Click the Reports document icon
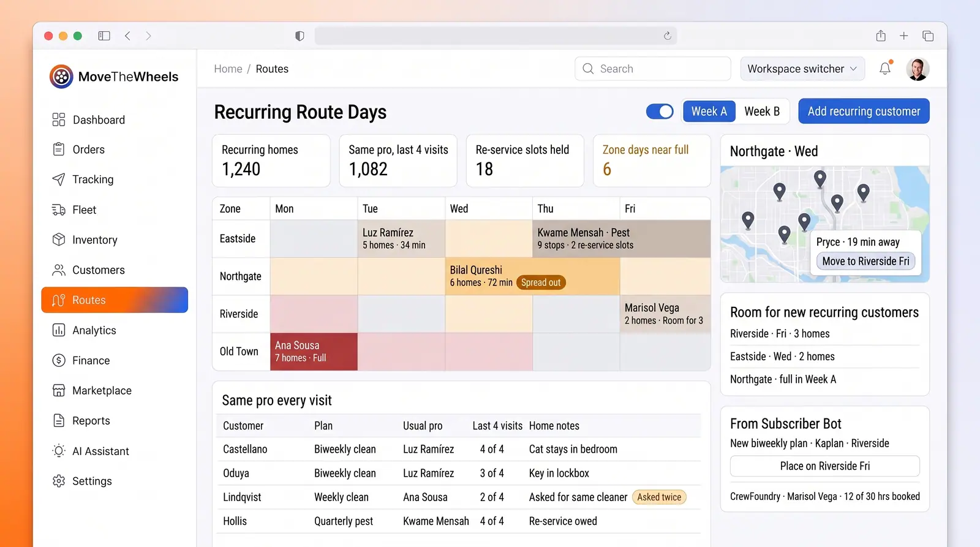The image size is (980, 547). 59,421
